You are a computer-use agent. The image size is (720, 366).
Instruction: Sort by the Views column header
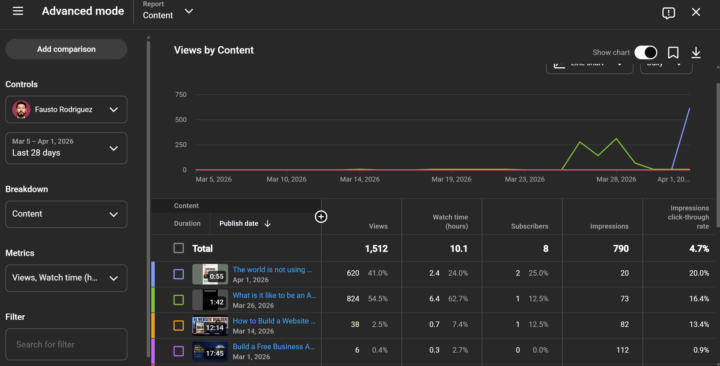(x=378, y=226)
